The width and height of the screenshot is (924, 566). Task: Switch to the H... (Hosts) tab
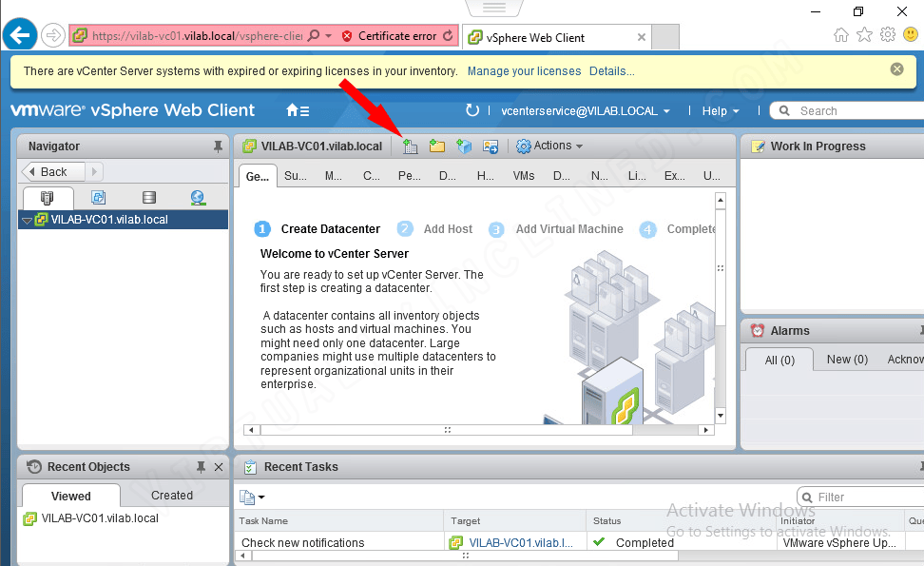[486, 176]
